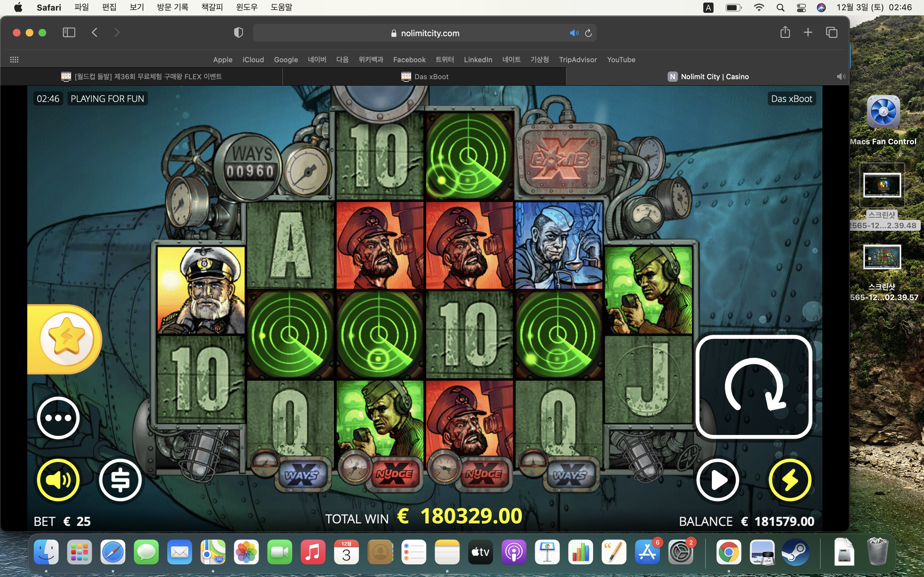Open the favorites grid icon
The image size is (924, 577).
pos(14,60)
